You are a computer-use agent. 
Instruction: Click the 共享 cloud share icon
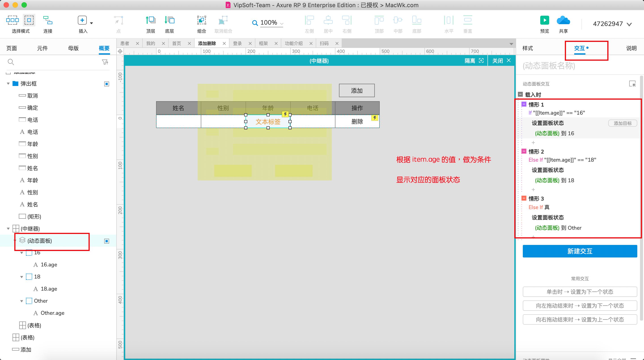pyautogui.click(x=563, y=20)
